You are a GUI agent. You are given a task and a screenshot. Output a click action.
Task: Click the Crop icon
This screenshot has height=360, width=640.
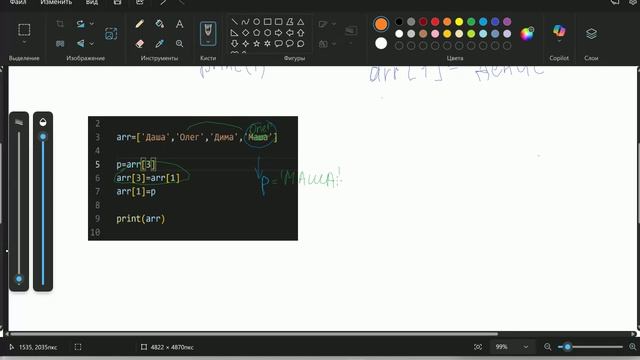point(60,24)
